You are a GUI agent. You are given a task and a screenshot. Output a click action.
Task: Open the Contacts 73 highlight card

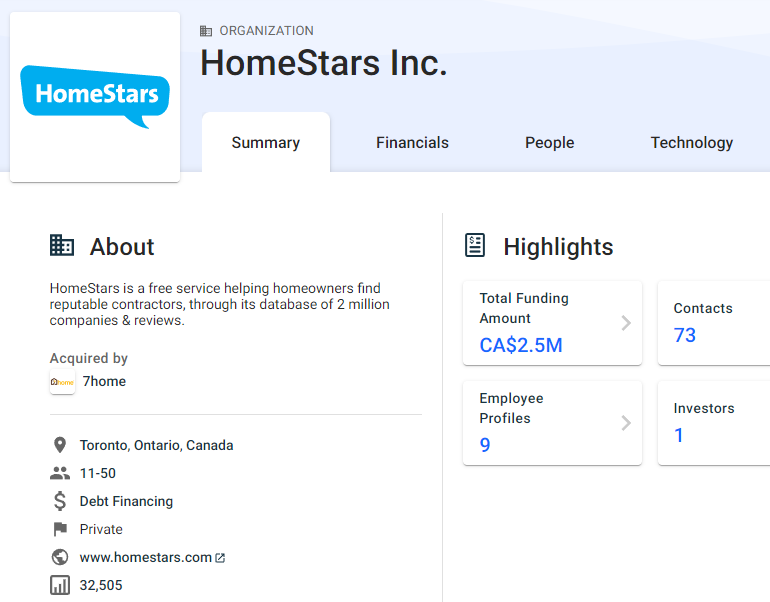713,323
